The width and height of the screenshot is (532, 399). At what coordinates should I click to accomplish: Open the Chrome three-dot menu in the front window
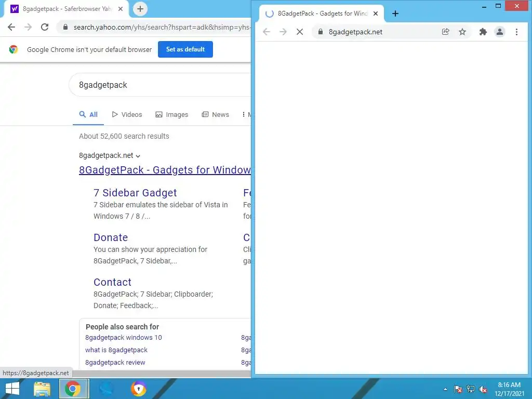[516, 32]
